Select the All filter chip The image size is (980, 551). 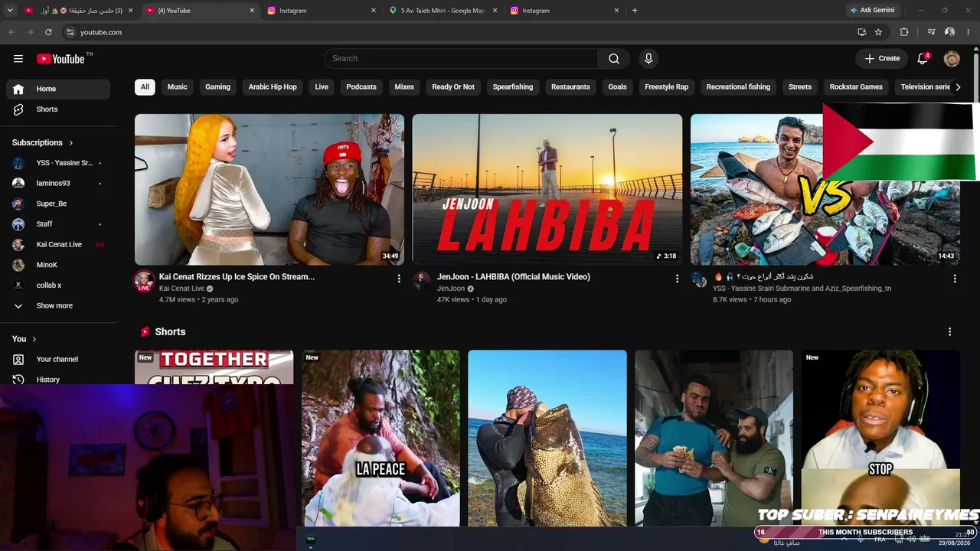[145, 87]
